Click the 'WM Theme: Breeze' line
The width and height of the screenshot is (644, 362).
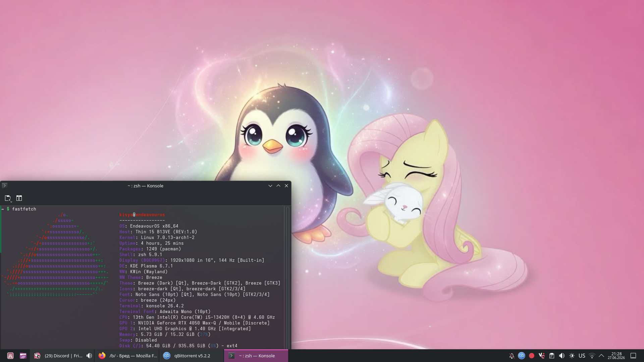[141, 278]
